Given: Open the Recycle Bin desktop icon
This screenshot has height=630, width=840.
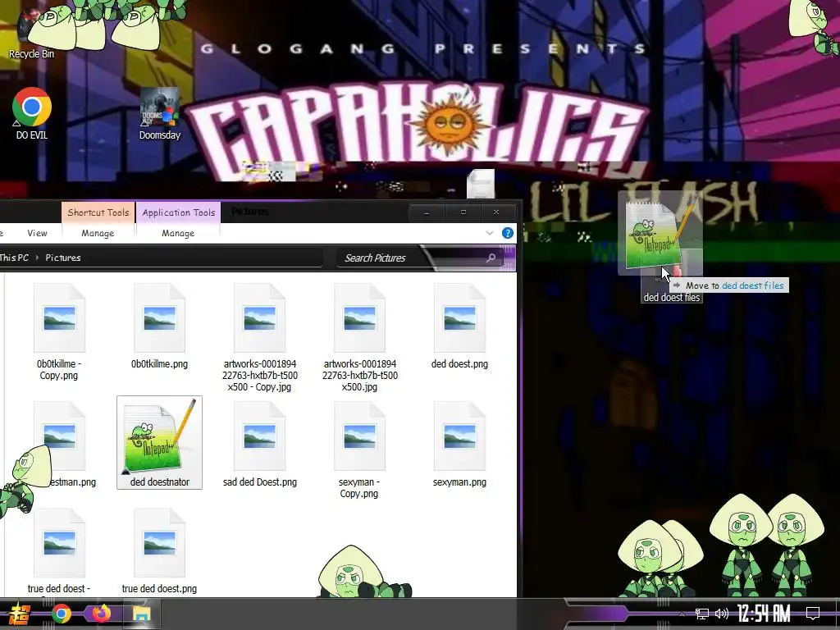Looking at the screenshot, I should pos(31,32).
